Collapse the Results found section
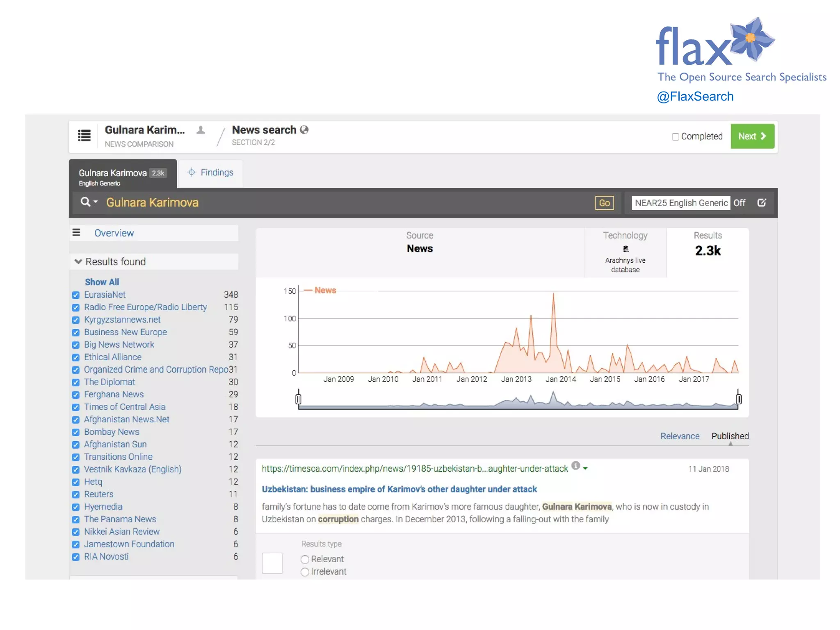 click(x=78, y=261)
